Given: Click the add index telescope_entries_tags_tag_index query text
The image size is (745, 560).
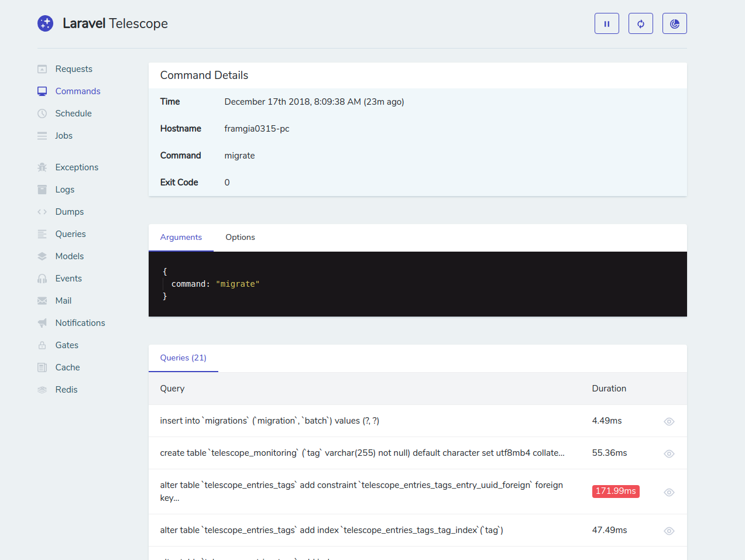Looking at the screenshot, I should pos(332,530).
